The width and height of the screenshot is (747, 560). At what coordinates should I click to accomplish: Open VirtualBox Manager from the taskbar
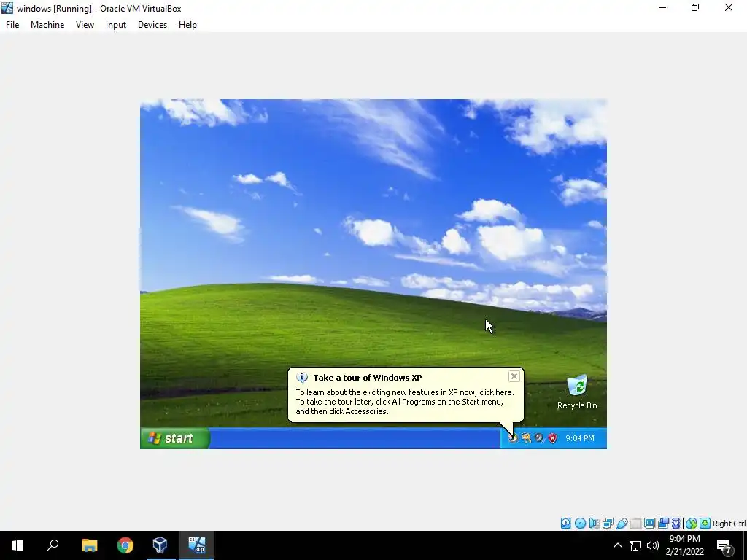pos(160,545)
